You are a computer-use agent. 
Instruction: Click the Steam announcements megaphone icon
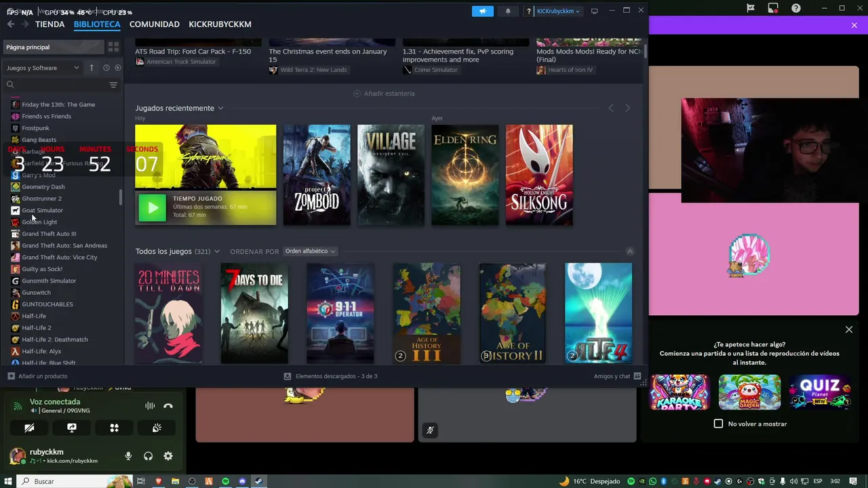483,11
